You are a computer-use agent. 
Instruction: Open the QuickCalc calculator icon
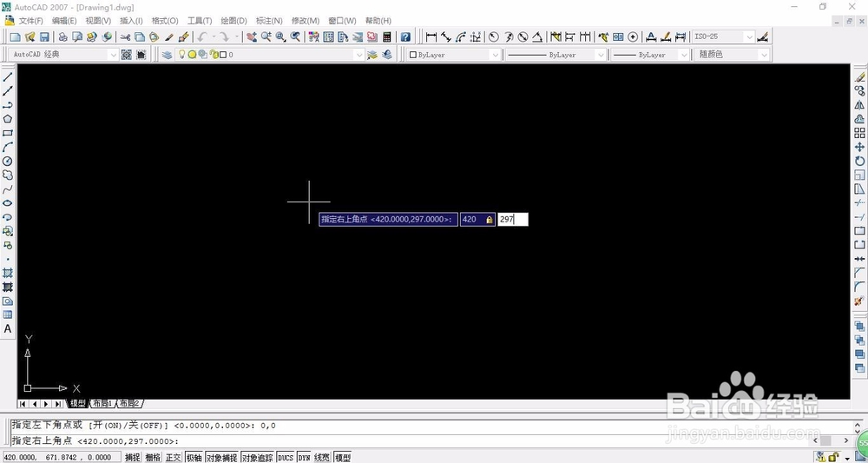(387, 37)
